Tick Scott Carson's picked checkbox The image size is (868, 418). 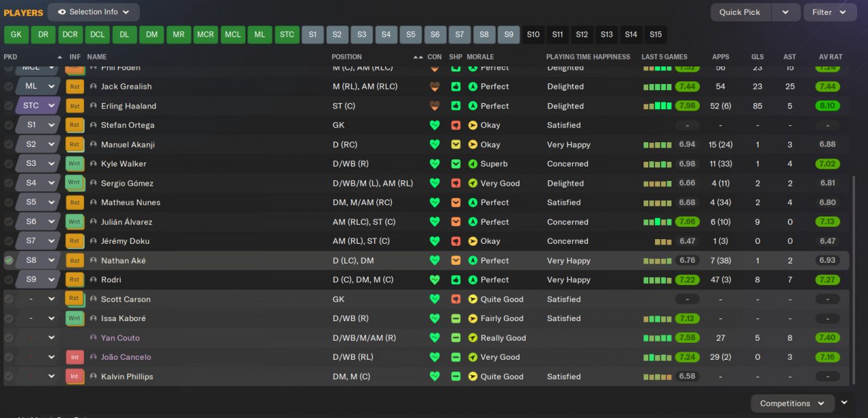click(x=9, y=299)
